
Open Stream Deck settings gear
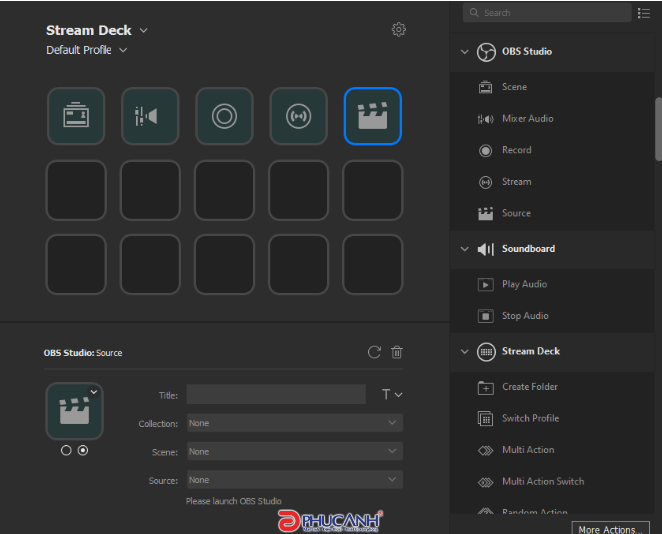coord(399,30)
